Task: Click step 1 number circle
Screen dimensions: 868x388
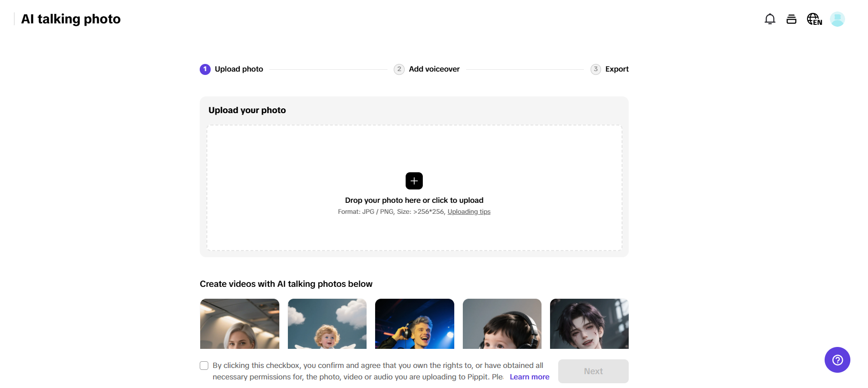Action: [205, 69]
